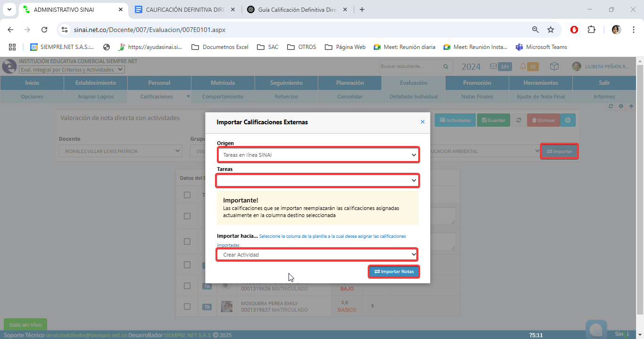Image resolution: width=644 pixels, height=339 pixels.
Task: Check the box for Mosquera Perea Emily
Action: pos(187,307)
